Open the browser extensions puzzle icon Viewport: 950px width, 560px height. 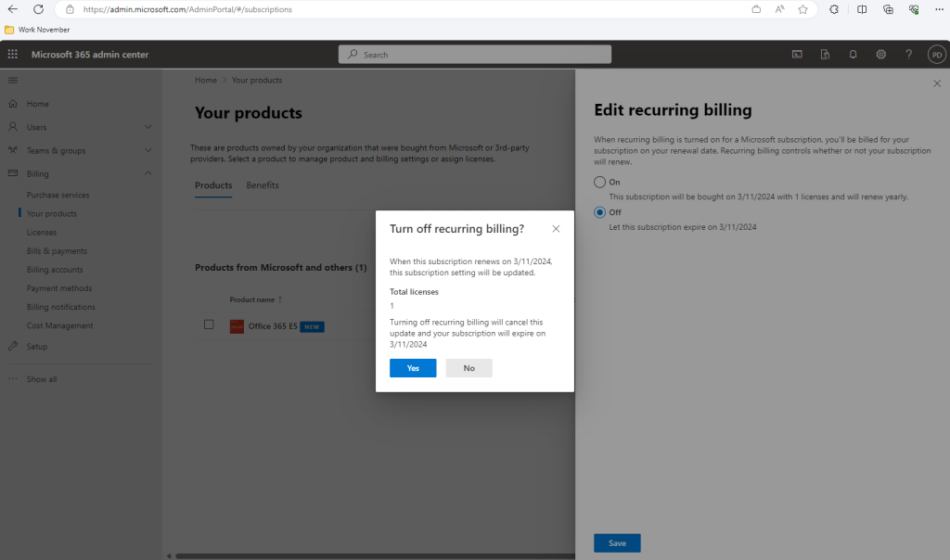pyautogui.click(x=834, y=9)
